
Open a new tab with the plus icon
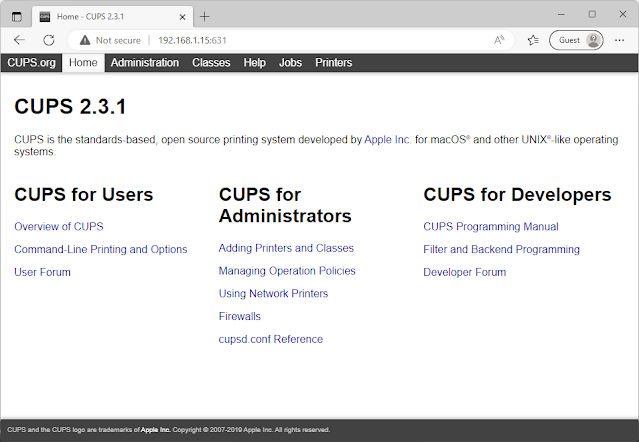(x=205, y=17)
